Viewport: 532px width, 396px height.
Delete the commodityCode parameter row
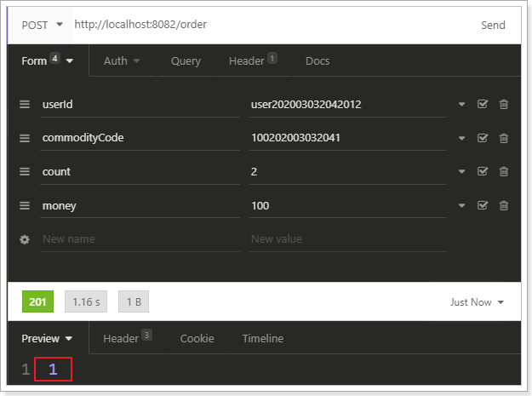504,138
